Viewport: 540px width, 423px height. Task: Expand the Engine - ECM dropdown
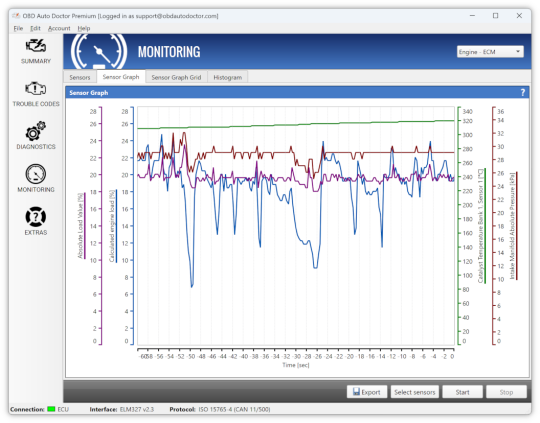tap(490, 52)
